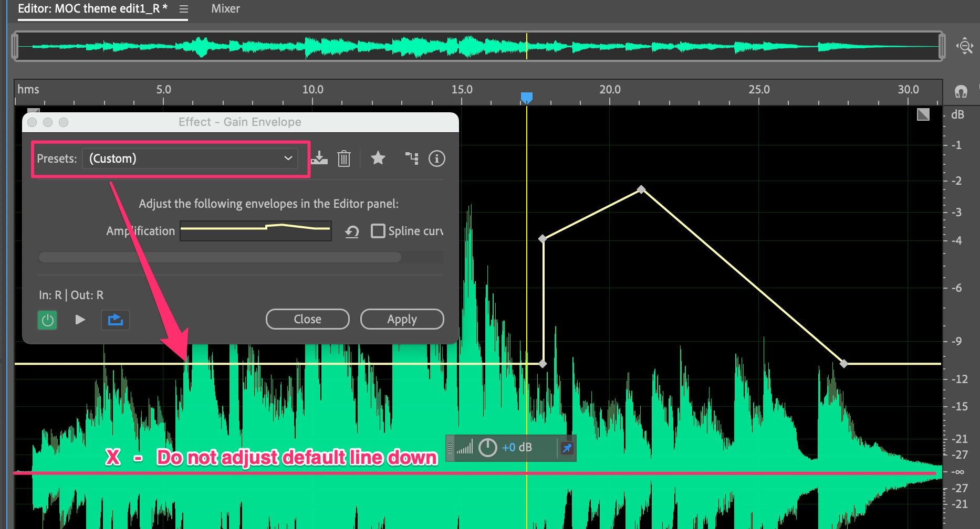The height and width of the screenshot is (529, 980).
Task: Click the effect info icon
Action: click(x=436, y=158)
